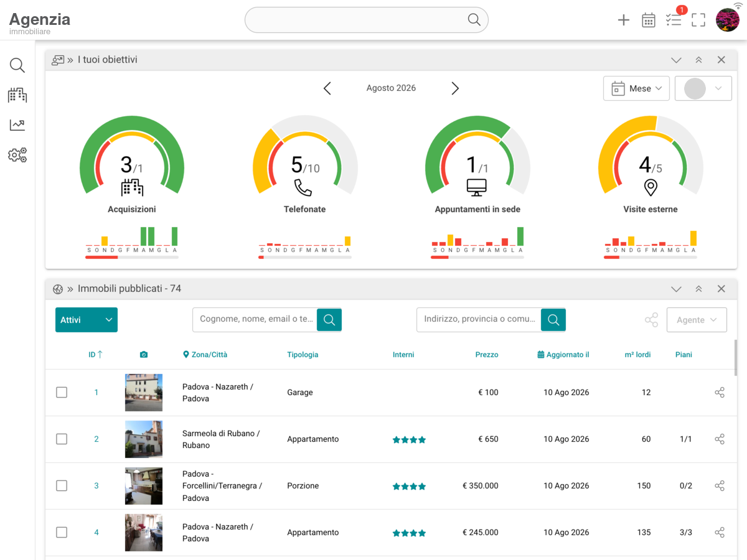Viewport: 747px width, 560px height.
Task: Click search button for Indirizzo field
Action: 553,320
